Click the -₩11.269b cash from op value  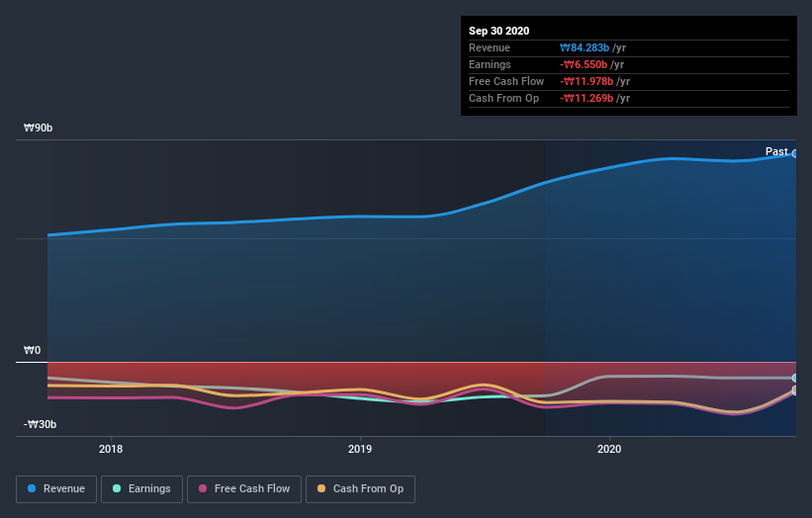586,98
